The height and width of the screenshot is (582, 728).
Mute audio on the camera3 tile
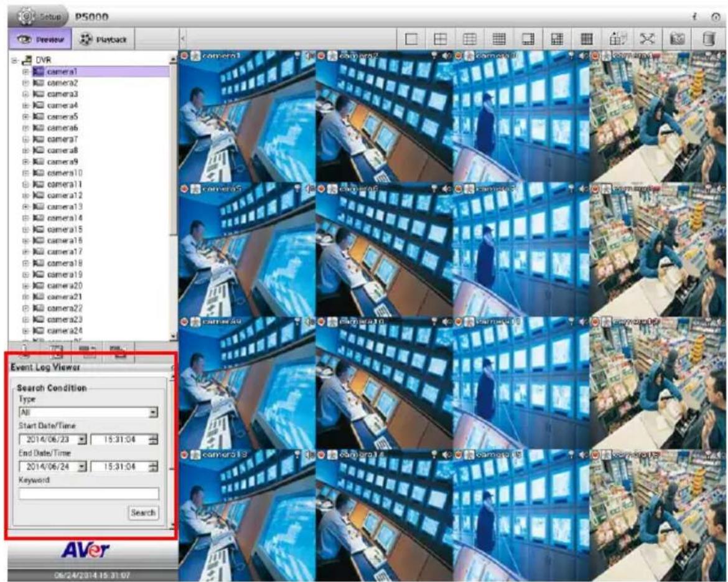pyautogui.click(x=584, y=56)
